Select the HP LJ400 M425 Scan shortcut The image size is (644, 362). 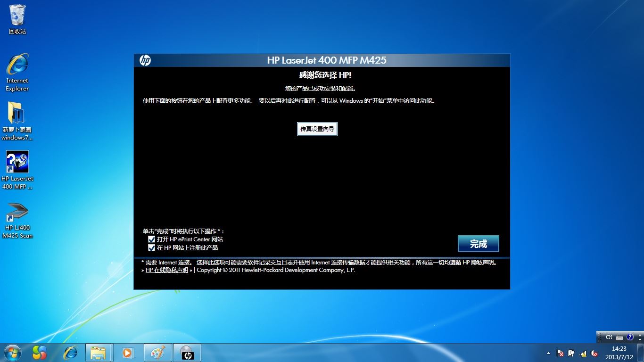pyautogui.click(x=17, y=221)
